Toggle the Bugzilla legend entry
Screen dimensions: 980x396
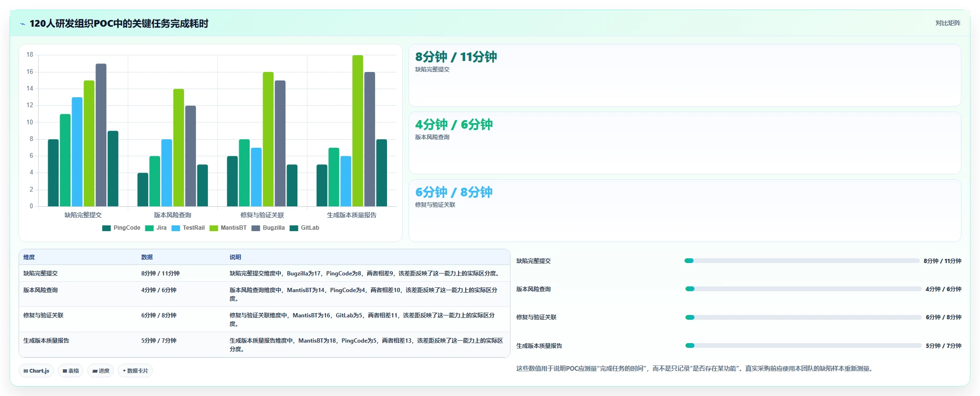coord(268,228)
